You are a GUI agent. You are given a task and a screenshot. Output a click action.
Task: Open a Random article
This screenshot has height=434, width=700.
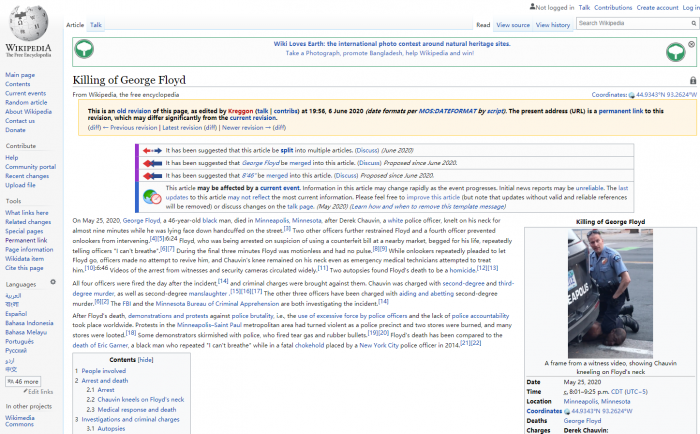click(x=26, y=103)
